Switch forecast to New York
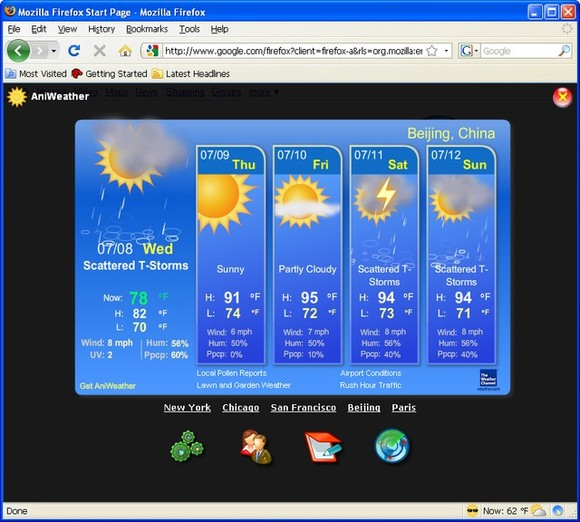 (187, 408)
